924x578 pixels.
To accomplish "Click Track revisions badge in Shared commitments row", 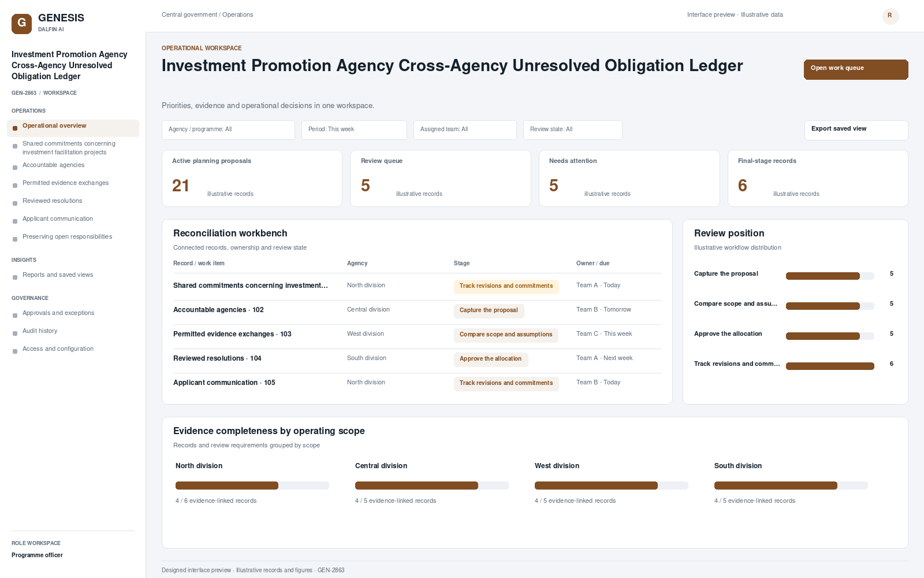I will (506, 287).
